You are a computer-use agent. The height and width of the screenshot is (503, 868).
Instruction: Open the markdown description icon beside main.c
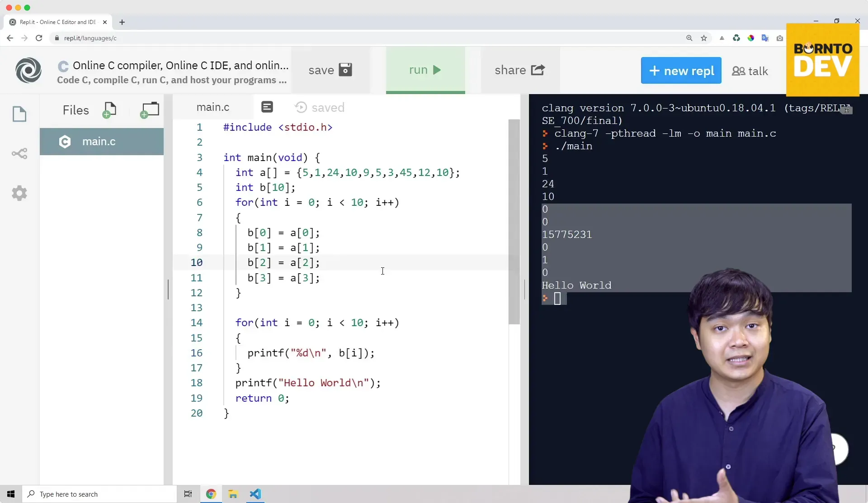point(267,107)
